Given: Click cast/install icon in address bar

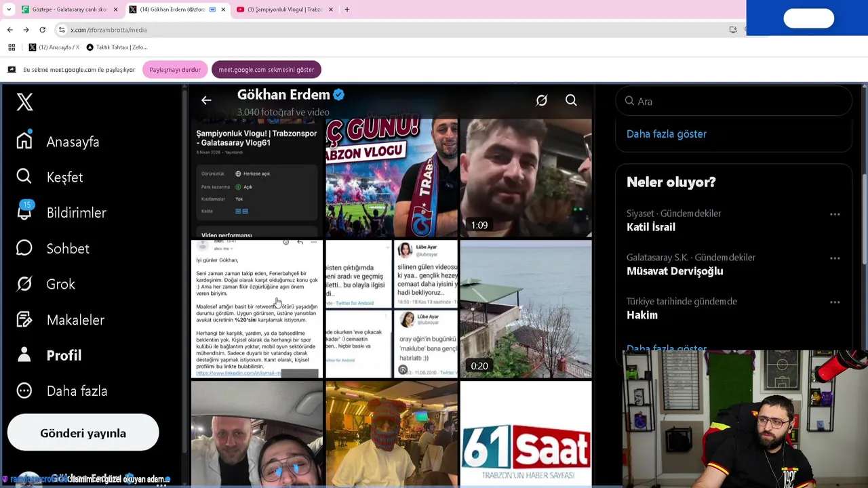Looking at the screenshot, I should 733,30.
